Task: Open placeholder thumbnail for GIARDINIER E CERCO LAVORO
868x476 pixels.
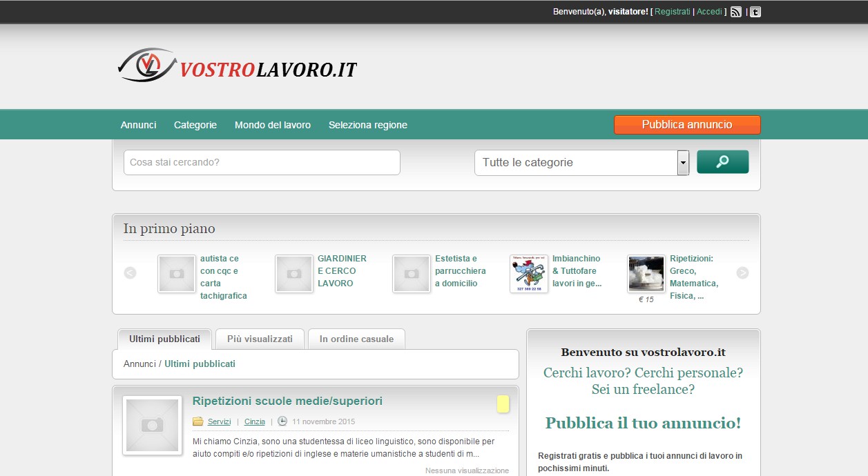Action: coord(294,274)
